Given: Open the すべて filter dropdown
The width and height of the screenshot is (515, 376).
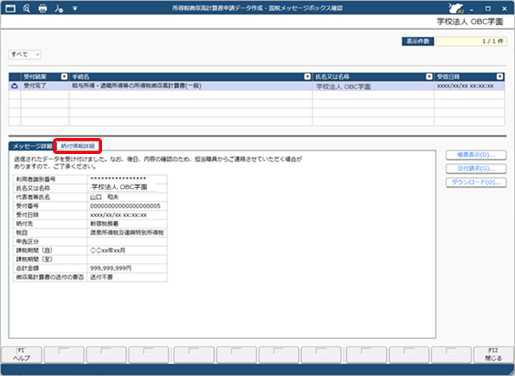Looking at the screenshot, I should click(x=25, y=54).
